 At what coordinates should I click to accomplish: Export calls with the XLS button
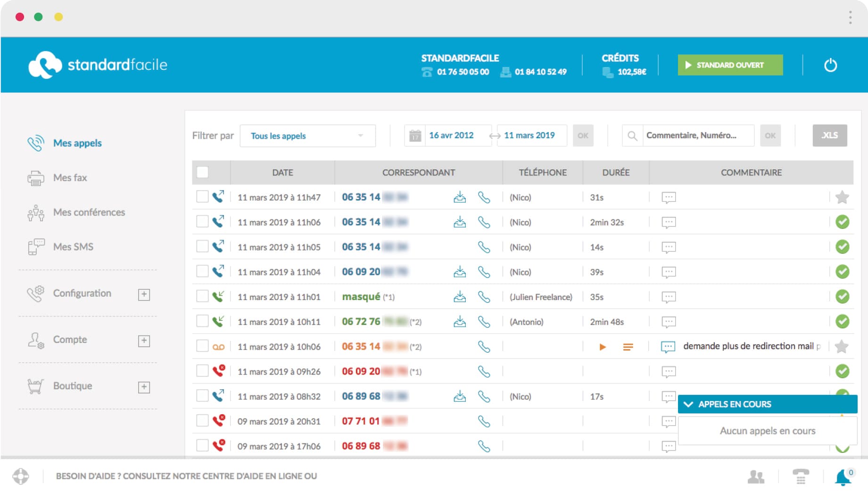[829, 135]
